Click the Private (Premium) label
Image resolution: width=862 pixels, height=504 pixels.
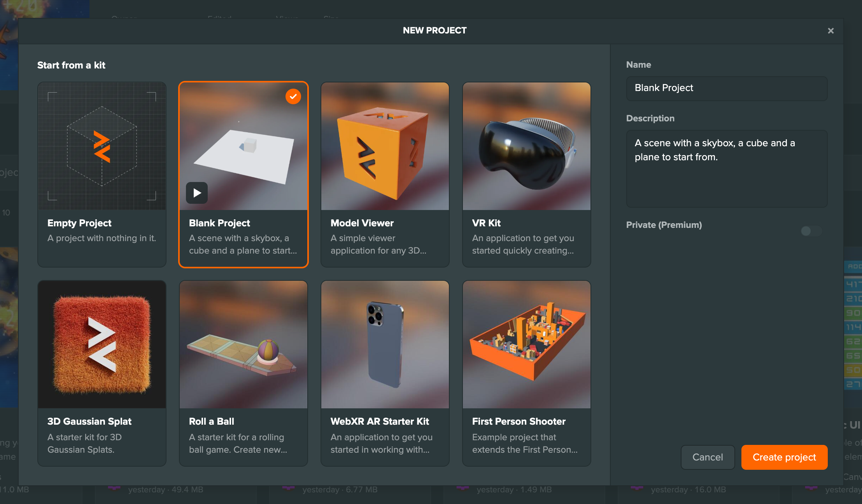(664, 225)
